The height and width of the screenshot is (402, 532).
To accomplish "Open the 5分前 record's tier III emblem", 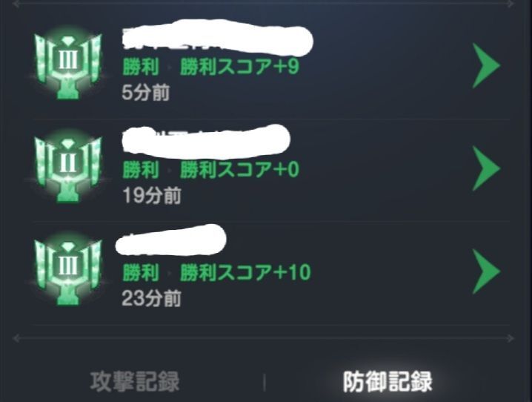I will 68,64.
